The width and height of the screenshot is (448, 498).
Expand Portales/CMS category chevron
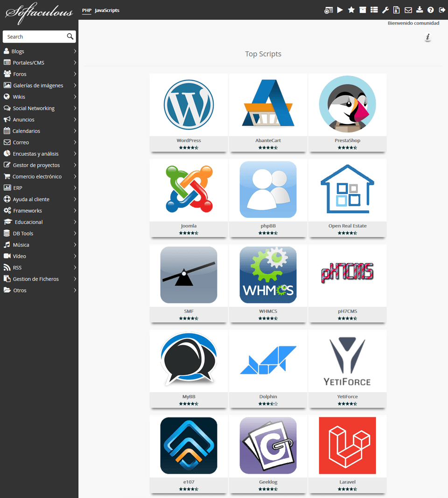(x=75, y=62)
